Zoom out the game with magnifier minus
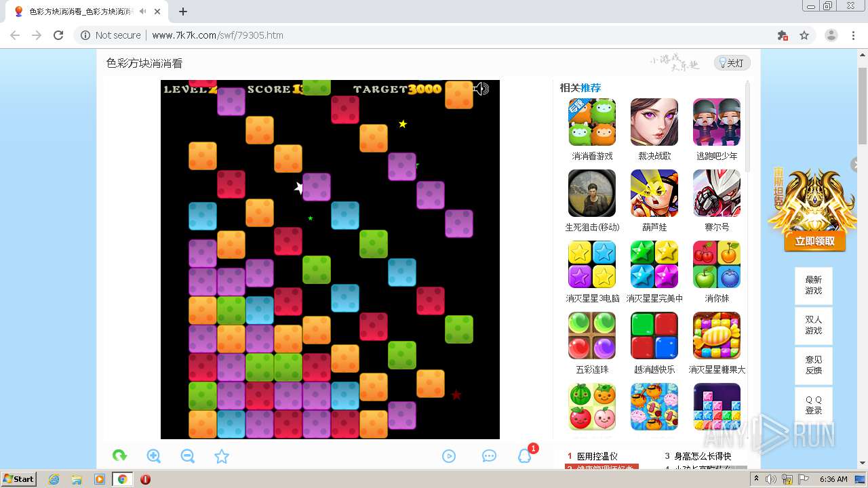 [x=188, y=456]
